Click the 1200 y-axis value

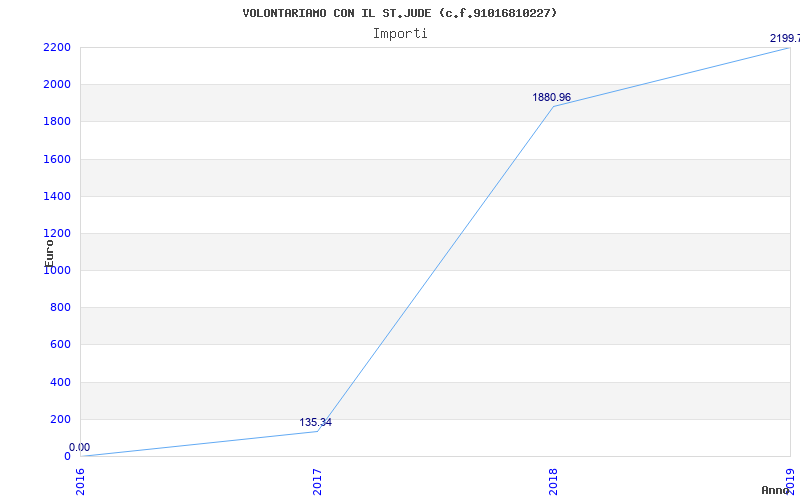pyautogui.click(x=57, y=234)
